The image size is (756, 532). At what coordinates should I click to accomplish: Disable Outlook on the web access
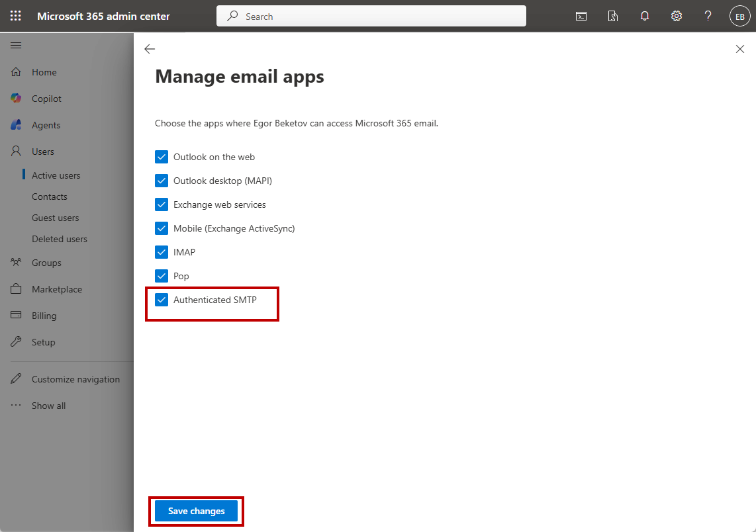pos(162,157)
